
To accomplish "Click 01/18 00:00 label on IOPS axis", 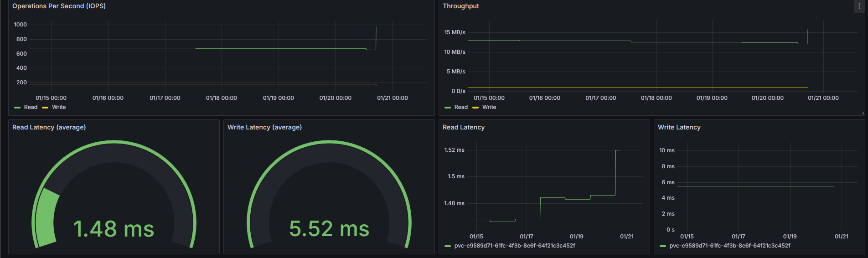I will pos(222,98).
